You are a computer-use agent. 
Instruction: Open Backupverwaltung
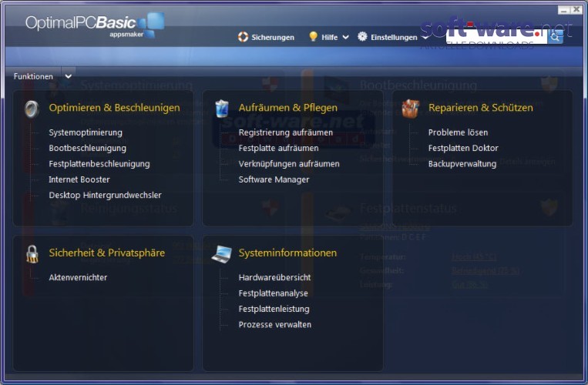coord(462,164)
